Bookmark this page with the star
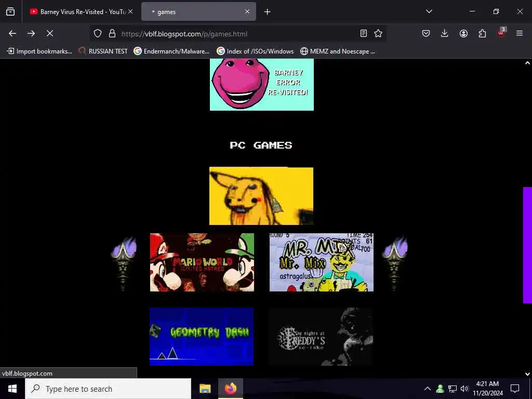Image resolution: width=532 pixels, height=399 pixels. [378, 33]
